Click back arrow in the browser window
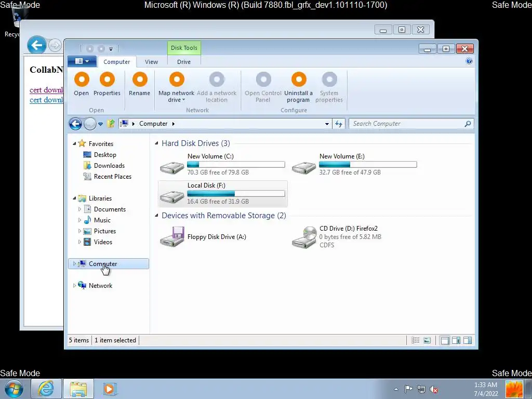This screenshot has height=399, width=532. 37,45
